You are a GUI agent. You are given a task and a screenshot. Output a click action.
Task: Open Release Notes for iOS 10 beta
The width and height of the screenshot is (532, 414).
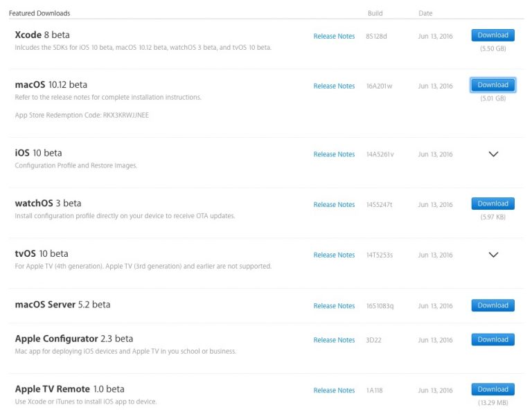334,155
